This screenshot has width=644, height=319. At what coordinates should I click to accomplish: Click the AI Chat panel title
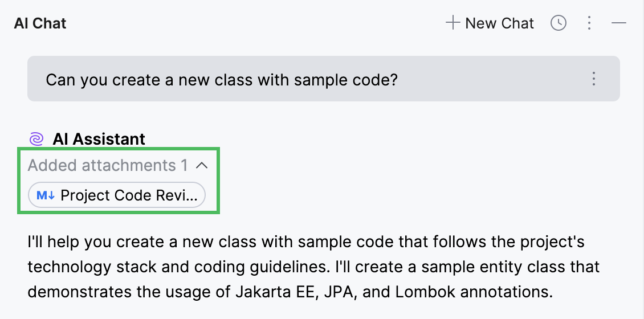tap(40, 23)
